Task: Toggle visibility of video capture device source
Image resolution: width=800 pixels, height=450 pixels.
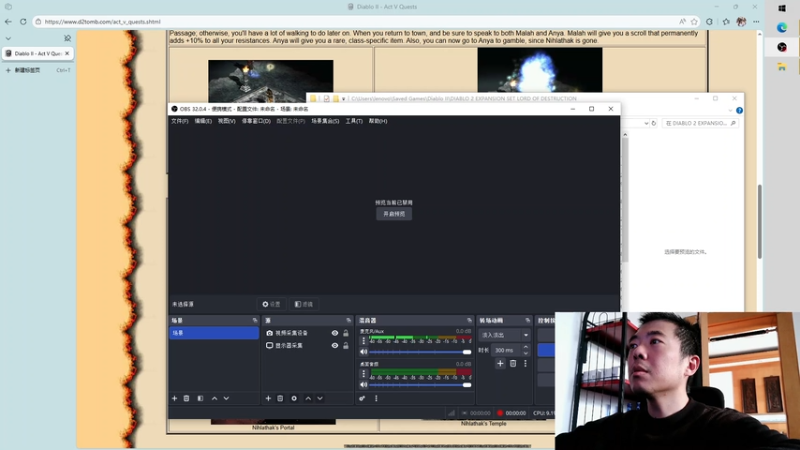Action: pyautogui.click(x=335, y=333)
